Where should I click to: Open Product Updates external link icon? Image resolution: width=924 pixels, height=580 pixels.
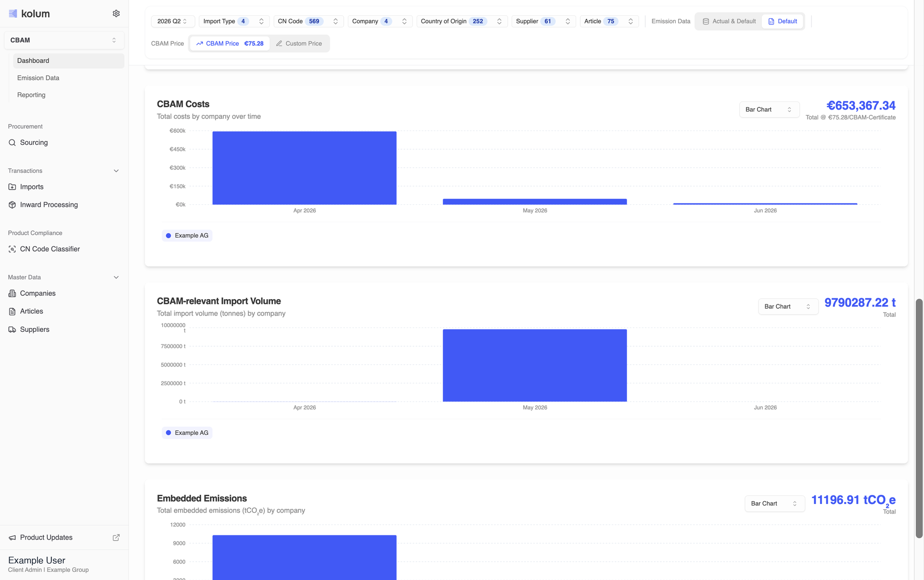[x=116, y=538]
